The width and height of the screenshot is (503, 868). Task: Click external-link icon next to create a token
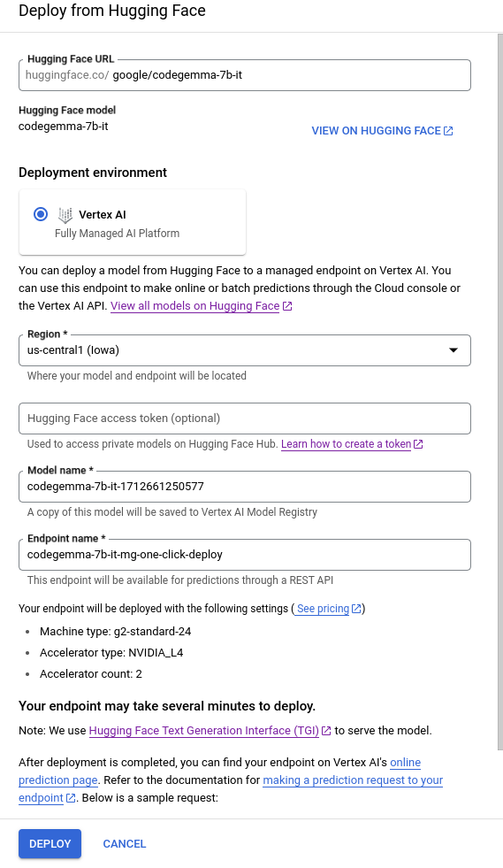(x=418, y=444)
